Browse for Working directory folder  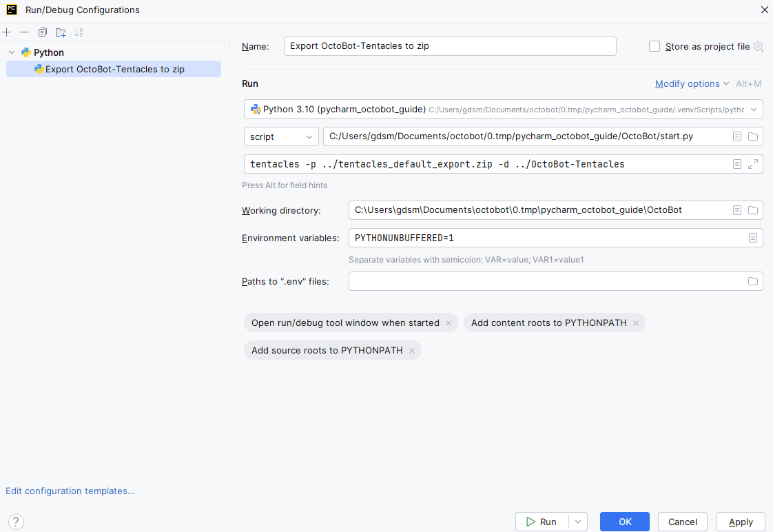click(x=753, y=210)
